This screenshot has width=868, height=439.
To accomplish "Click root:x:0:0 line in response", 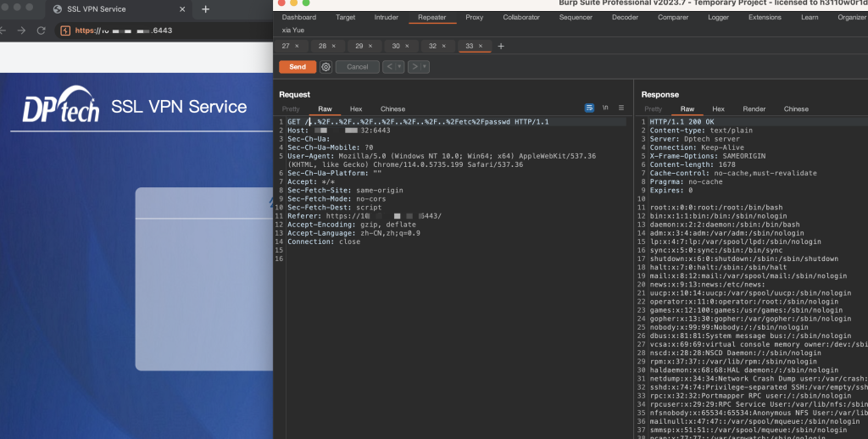I will pos(718,208).
